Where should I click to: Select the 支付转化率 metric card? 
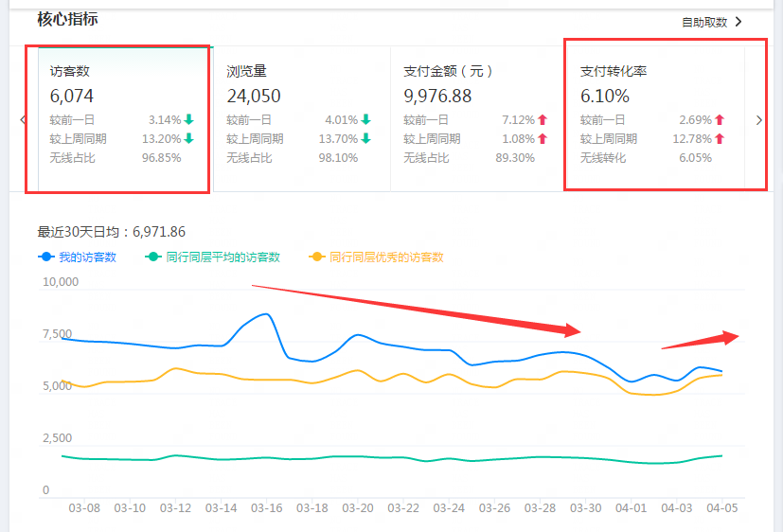(655, 118)
